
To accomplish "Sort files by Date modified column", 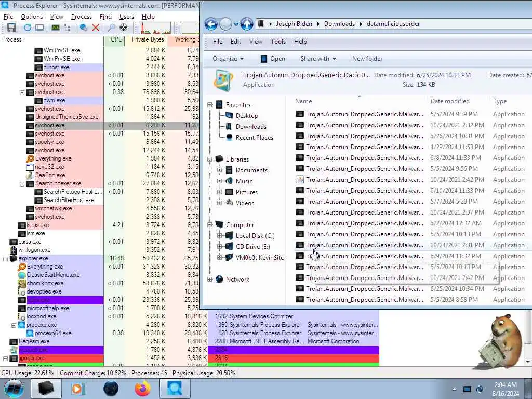I will pyautogui.click(x=450, y=101).
